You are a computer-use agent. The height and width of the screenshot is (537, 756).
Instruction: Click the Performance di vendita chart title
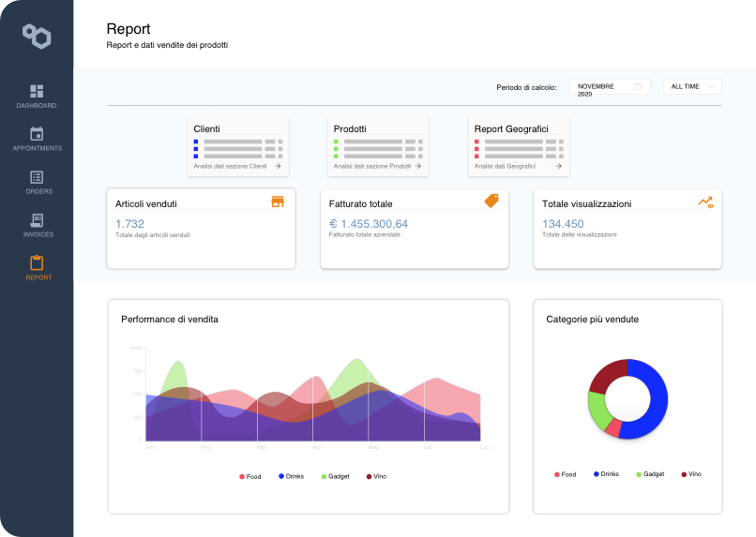[170, 320]
